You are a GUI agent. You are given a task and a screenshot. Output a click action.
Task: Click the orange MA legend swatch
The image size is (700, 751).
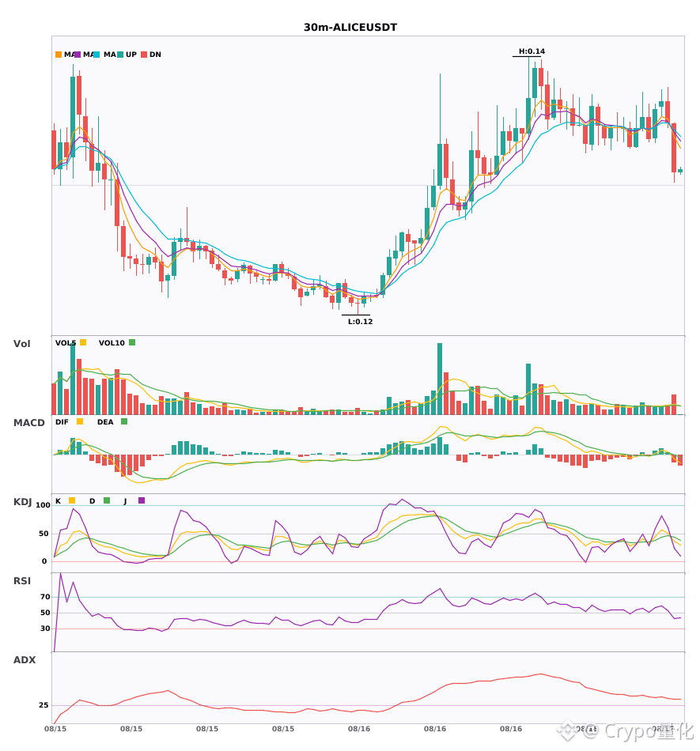[59, 55]
